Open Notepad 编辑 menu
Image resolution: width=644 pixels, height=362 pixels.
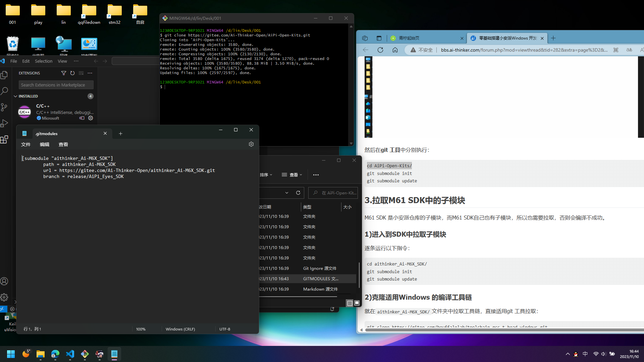(45, 144)
